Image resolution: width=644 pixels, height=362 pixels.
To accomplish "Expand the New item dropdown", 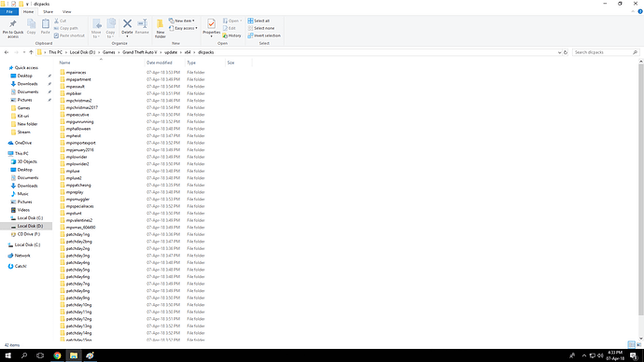I will [182, 21].
